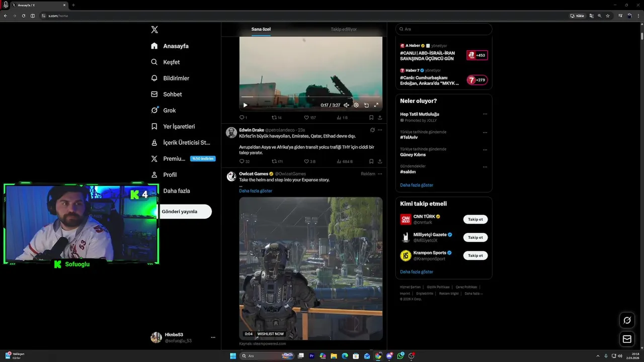Viewport: 644px width, 362px height.
Task: Open Sohbet messages
Action: tap(167, 94)
